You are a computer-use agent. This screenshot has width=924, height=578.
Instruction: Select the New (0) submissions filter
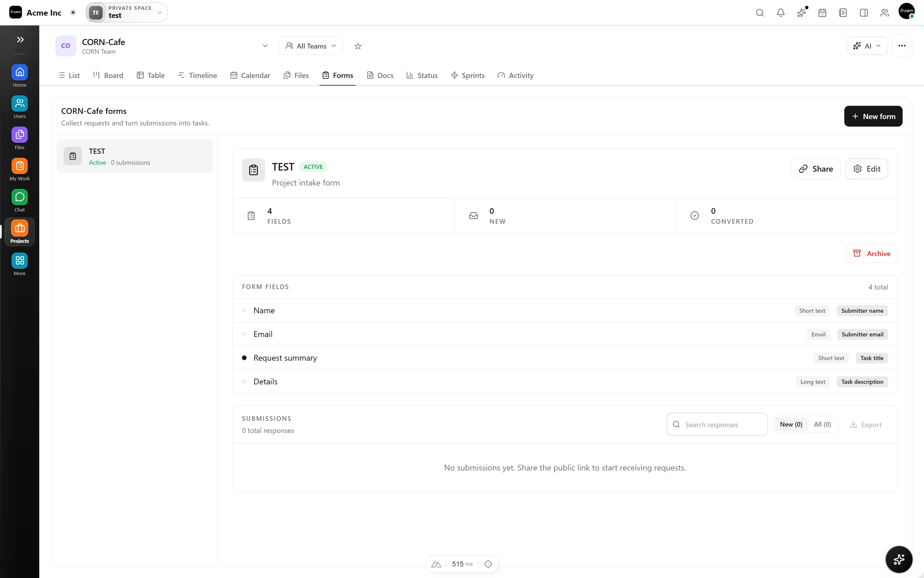(x=791, y=424)
